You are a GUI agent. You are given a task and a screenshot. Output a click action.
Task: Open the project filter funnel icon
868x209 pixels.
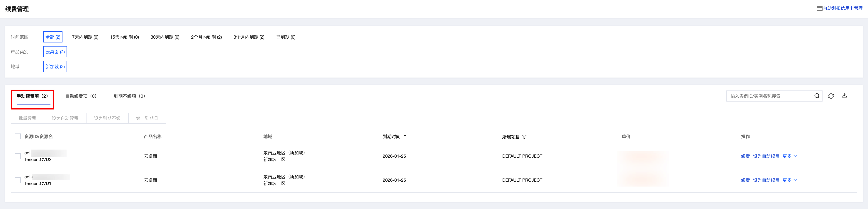click(524, 137)
